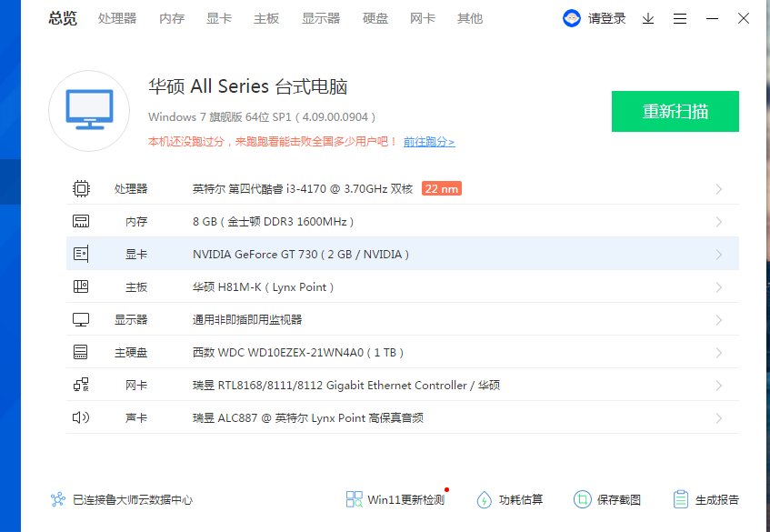Image resolution: width=770 pixels, height=532 pixels.
Task: Click the user avatar icon
Action: pos(571,19)
